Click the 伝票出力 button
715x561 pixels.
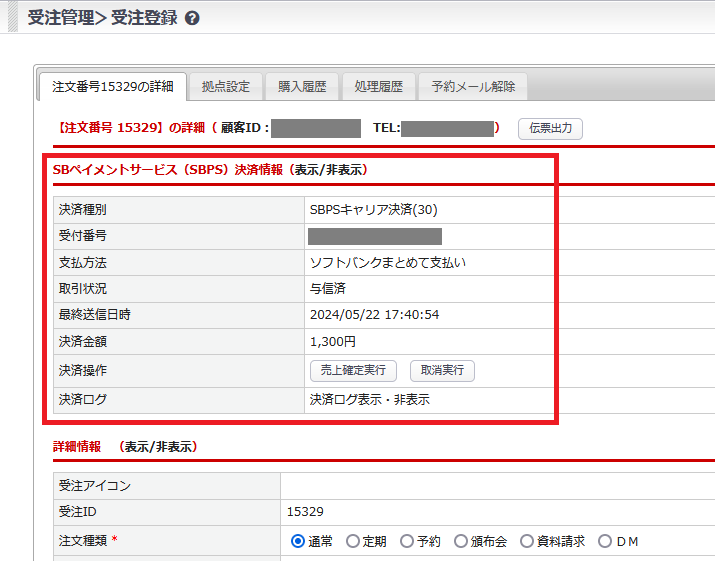click(x=550, y=128)
